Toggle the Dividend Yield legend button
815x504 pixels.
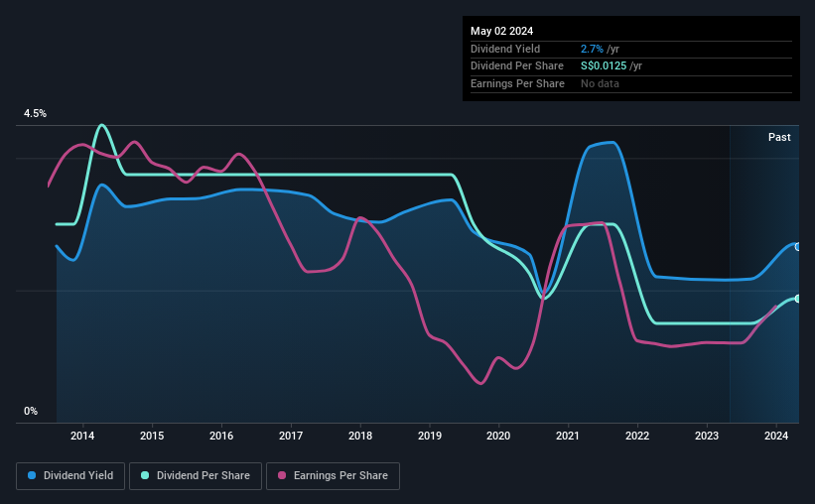point(70,475)
